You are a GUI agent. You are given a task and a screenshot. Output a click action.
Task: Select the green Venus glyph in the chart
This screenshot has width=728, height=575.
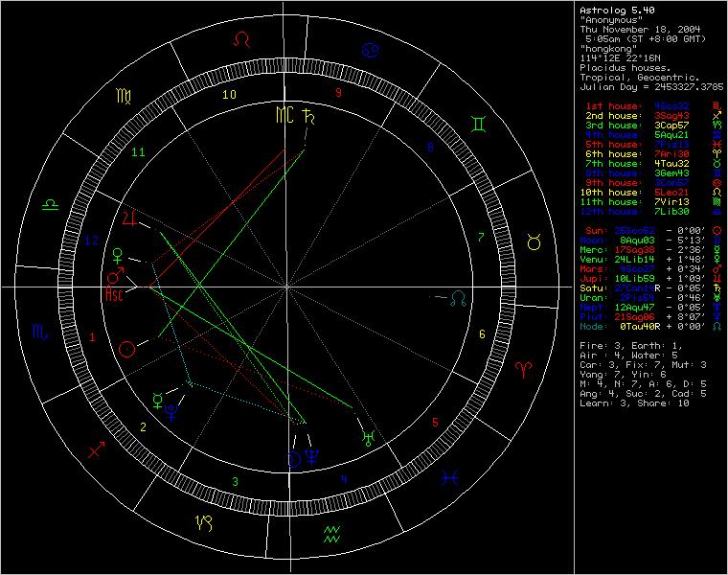(x=118, y=256)
